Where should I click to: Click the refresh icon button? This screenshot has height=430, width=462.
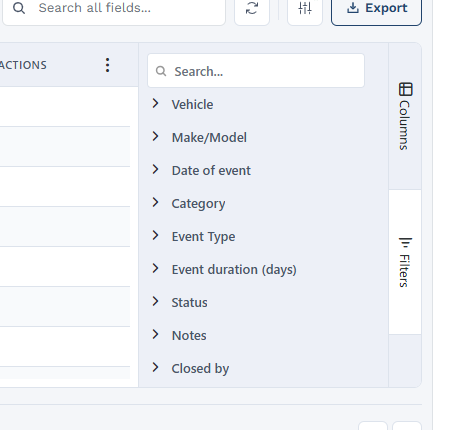tap(252, 8)
